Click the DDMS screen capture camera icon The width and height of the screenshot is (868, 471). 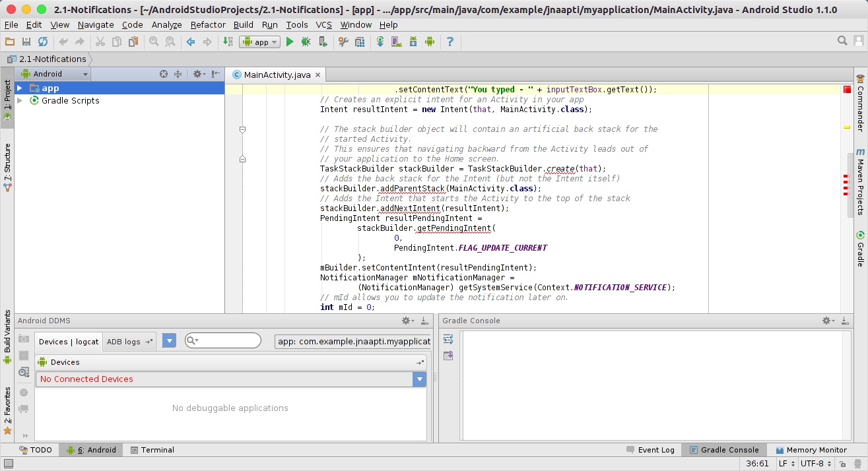(24, 338)
